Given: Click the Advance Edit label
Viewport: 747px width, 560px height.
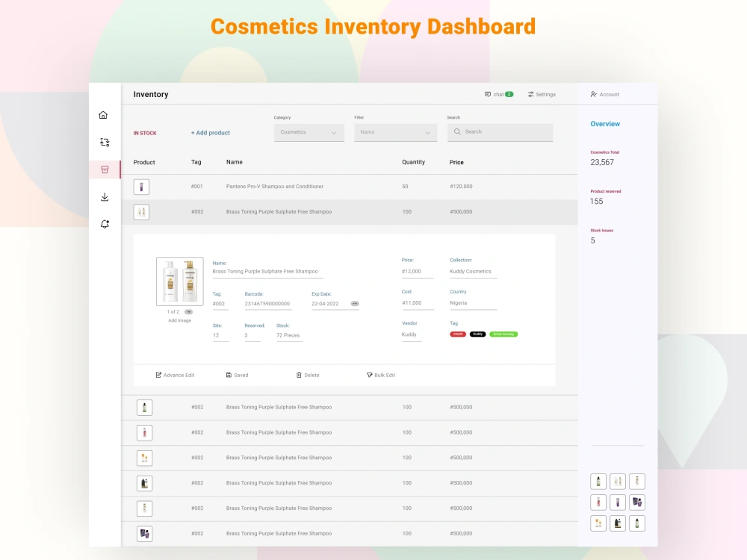Looking at the screenshot, I should [179, 376].
